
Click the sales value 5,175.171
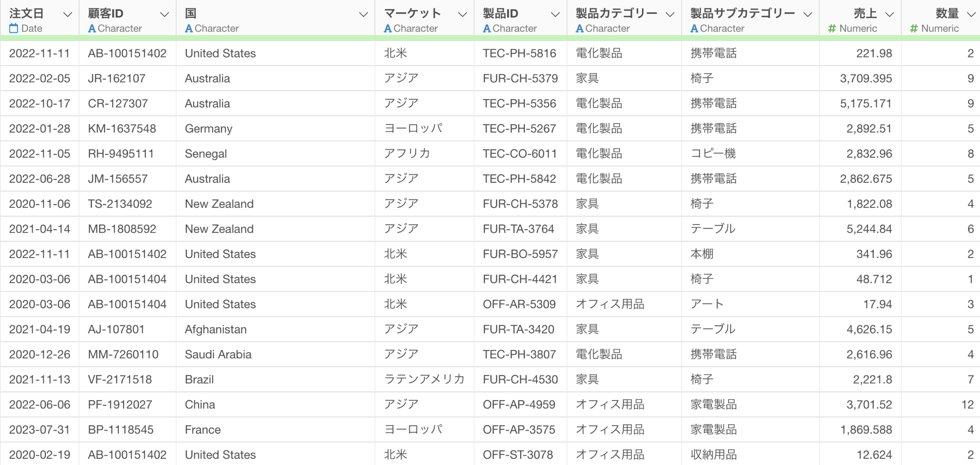pos(866,103)
